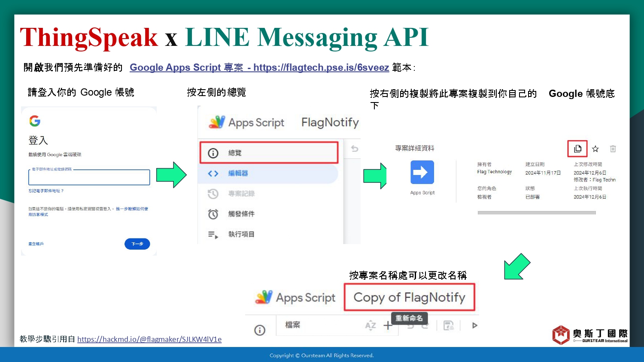Click the Google G logo
Viewport: 644px width, 362px height.
click(35, 121)
